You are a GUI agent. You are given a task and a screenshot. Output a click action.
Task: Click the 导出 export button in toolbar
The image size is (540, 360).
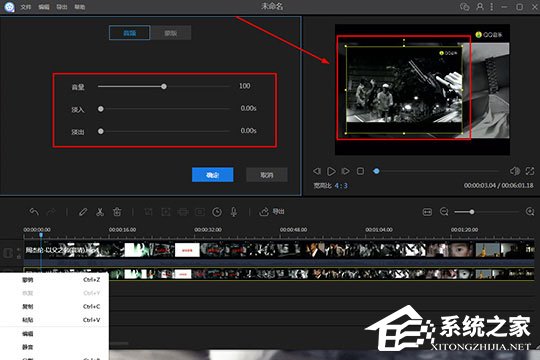272,212
